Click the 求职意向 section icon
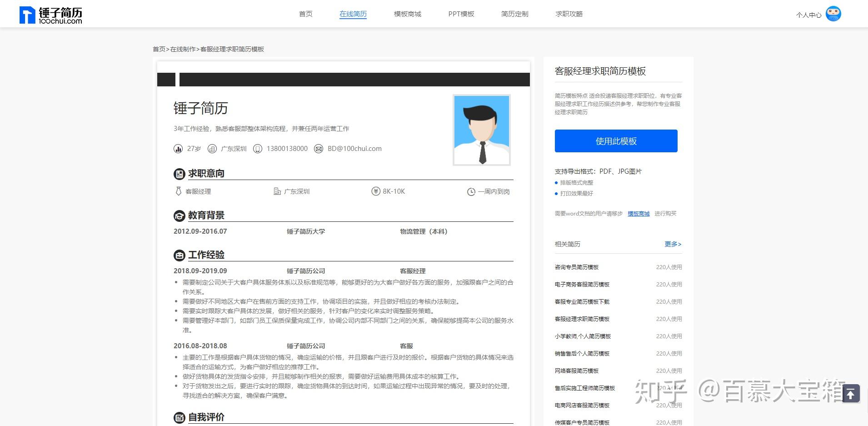Screen dimensions: 868x426 pyautogui.click(x=180, y=174)
